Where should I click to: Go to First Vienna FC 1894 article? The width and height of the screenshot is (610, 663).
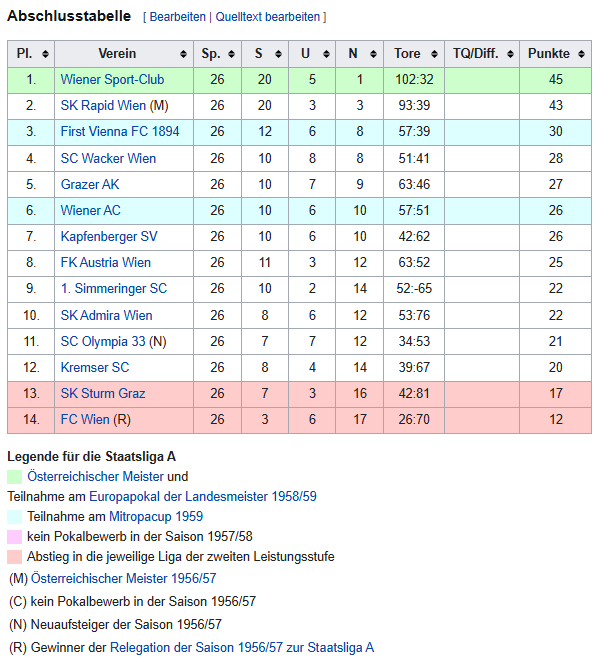120,132
